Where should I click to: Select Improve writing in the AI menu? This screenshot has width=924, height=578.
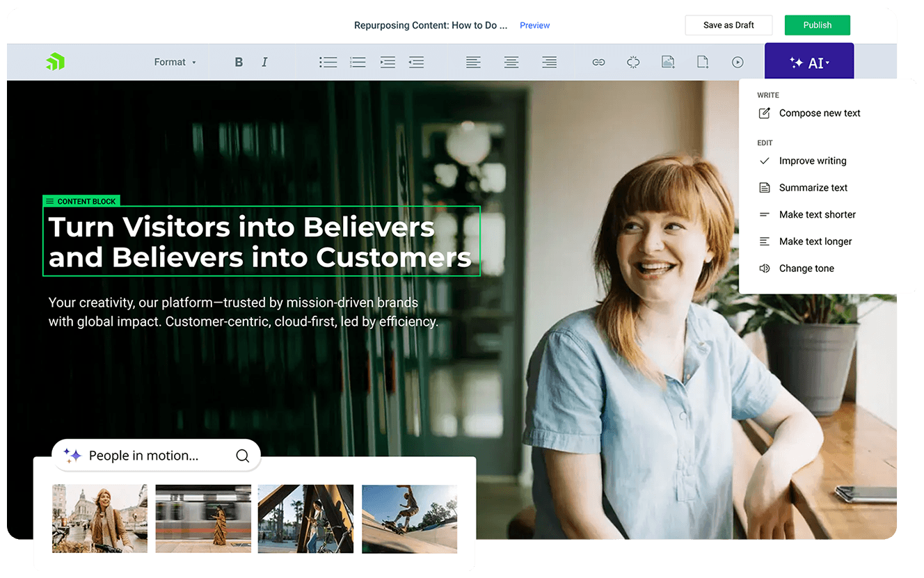(812, 161)
